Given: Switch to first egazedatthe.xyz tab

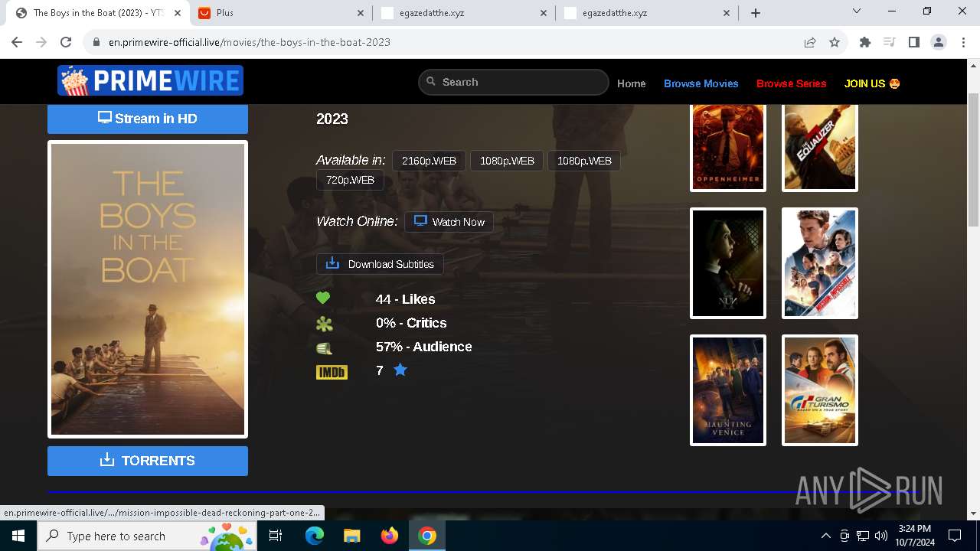Looking at the screenshot, I should 464,13.
